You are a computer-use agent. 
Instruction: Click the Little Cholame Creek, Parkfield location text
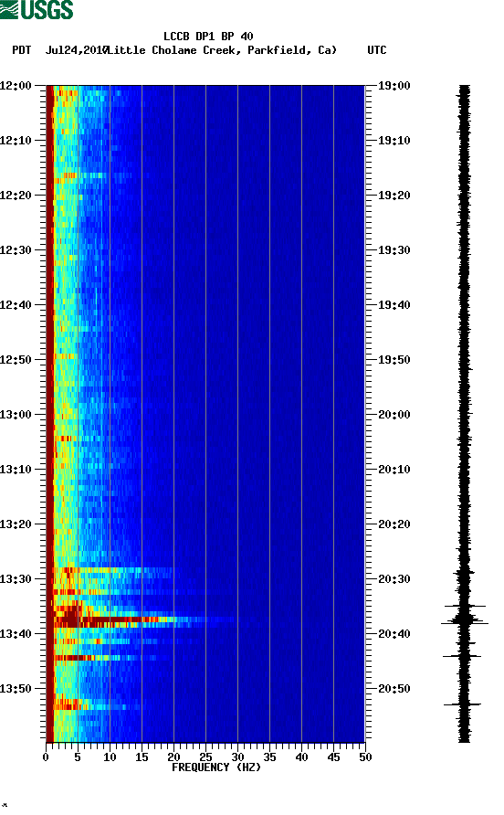pos(223,50)
